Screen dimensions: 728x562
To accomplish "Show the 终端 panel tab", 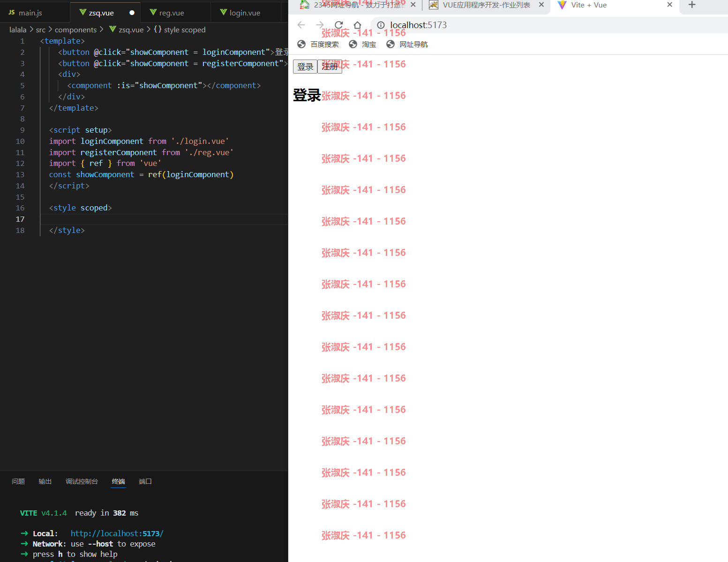I will (x=119, y=481).
